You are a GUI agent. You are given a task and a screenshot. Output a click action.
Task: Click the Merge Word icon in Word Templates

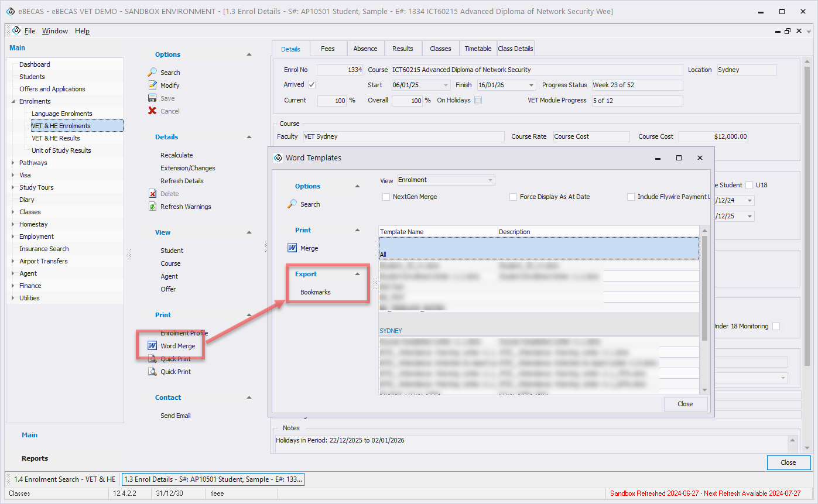(292, 248)
